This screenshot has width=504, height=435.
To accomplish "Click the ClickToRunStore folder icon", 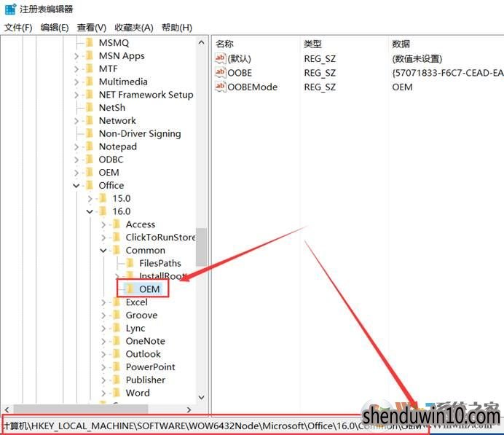I will tap(117, 237).
